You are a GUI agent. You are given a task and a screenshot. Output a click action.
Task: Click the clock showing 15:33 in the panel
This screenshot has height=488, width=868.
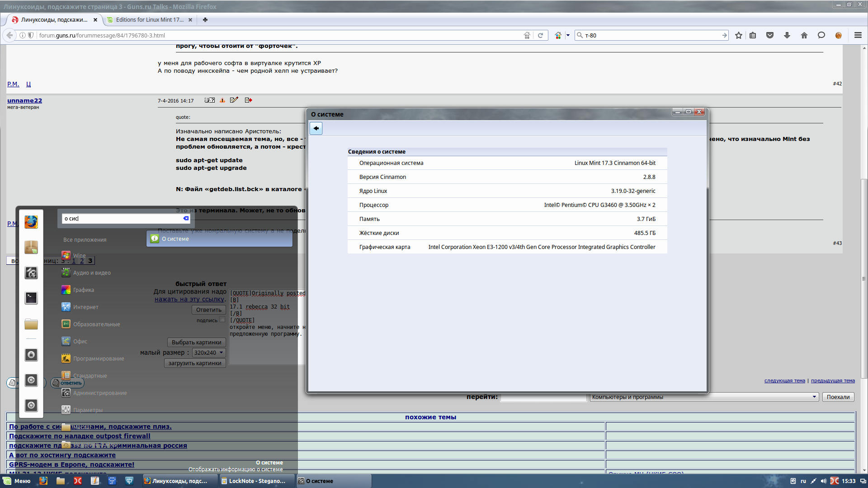pos(849,481)
